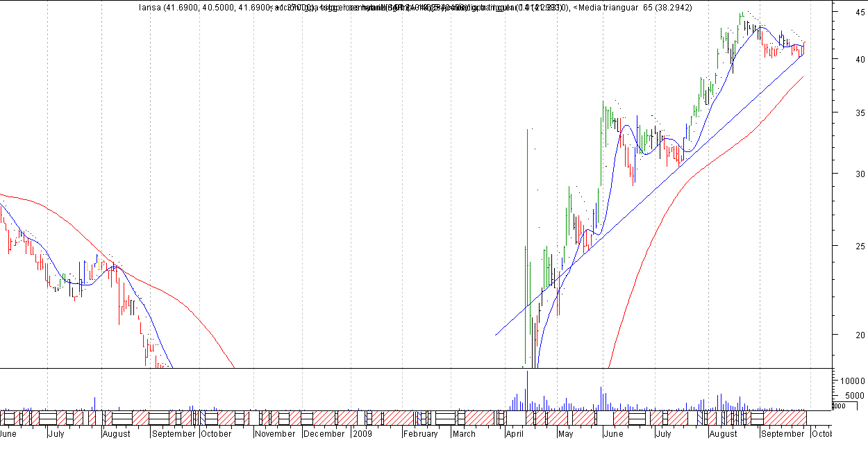Click the December month label
Image resolution: width=868 pixels, height=459 pixels.
(x=325, y=434)
